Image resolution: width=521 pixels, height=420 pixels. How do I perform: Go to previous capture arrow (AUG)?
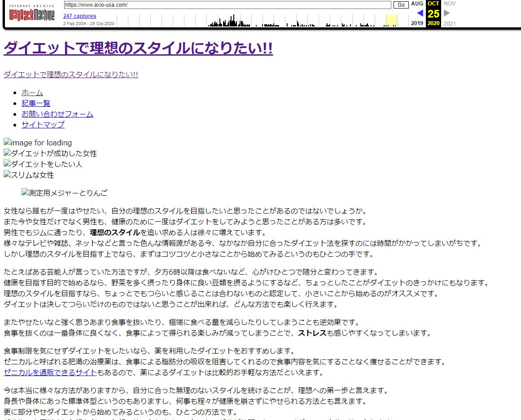click(x=420, y=13)
